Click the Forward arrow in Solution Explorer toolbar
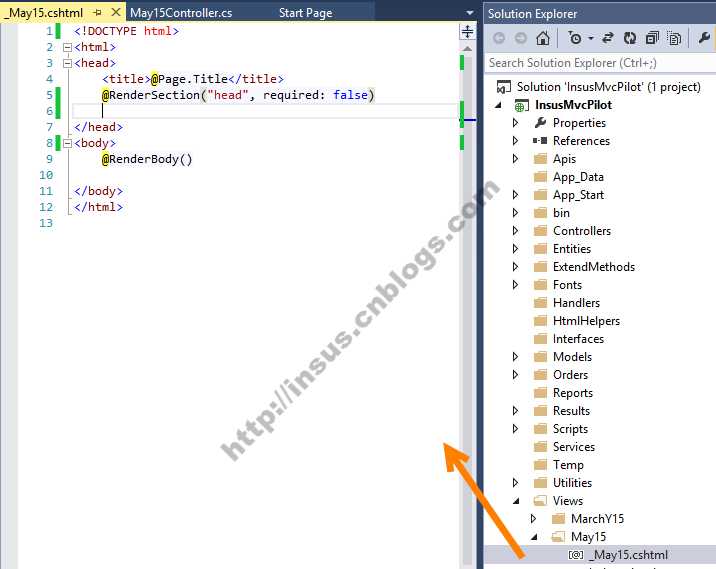The height and width of the screenshot is (569, 716). pos(521,38)
